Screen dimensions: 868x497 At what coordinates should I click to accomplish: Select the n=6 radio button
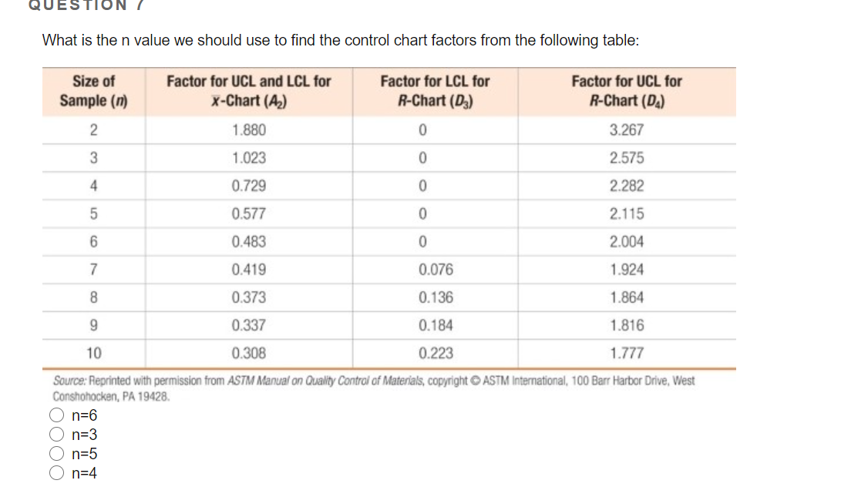coord(56,415)
